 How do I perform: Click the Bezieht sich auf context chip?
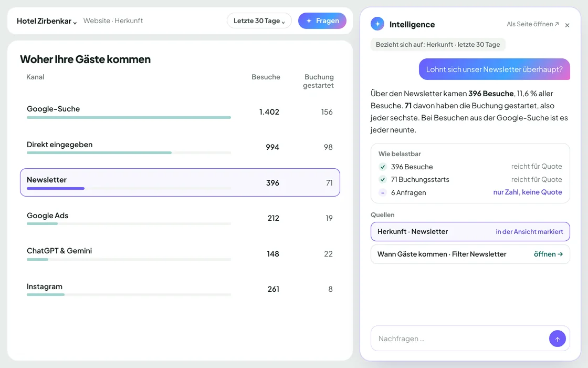(438, 45)
